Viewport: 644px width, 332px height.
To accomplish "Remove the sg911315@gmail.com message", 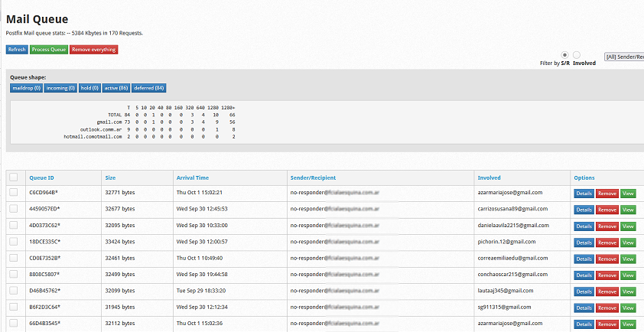I will [607, 308].
